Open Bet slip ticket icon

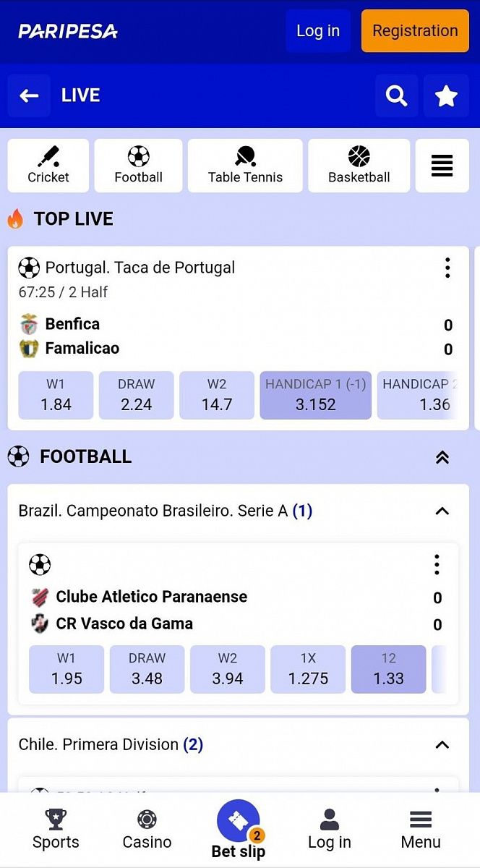tap(238, 822)
